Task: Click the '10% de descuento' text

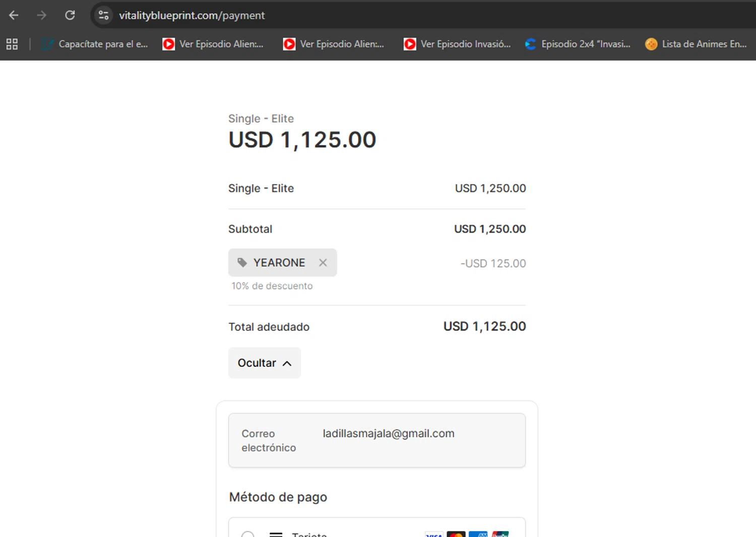Action: tap(272, 286)
